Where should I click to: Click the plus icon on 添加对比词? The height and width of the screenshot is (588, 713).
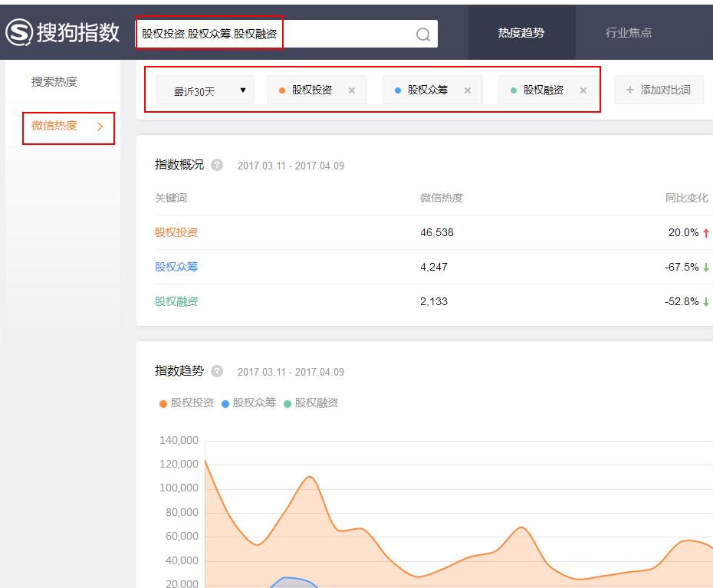coord(629,89)
